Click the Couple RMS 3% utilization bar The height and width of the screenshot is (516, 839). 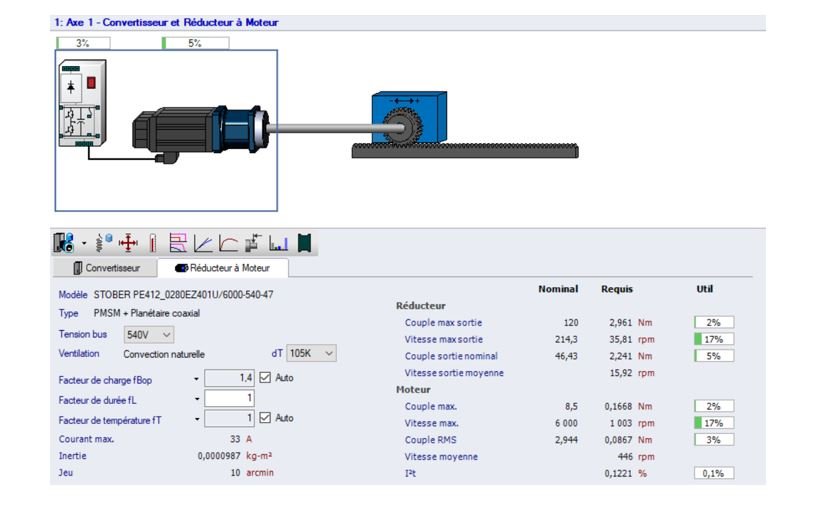[x=714, y=439]
